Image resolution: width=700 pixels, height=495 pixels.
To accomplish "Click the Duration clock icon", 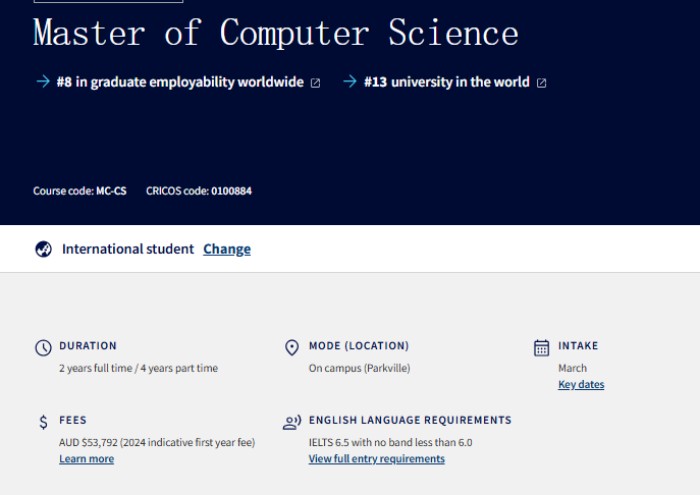I will 43,348.
